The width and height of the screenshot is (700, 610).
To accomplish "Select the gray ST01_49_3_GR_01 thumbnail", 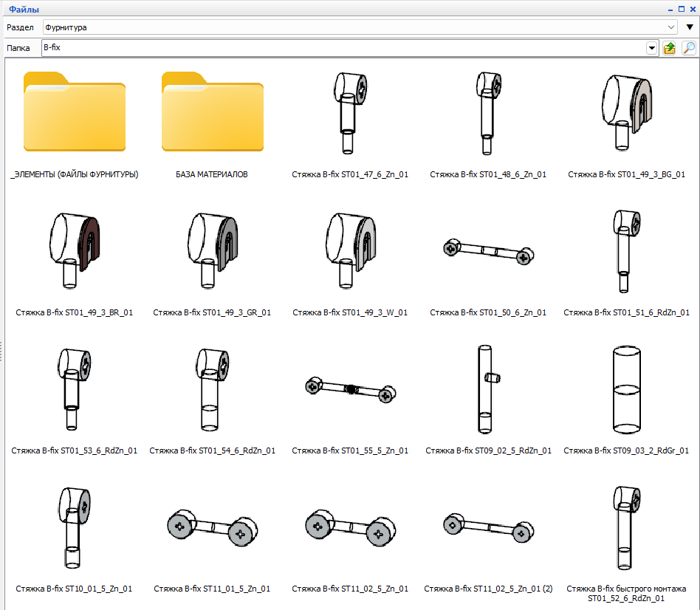I will coord(213,250).
